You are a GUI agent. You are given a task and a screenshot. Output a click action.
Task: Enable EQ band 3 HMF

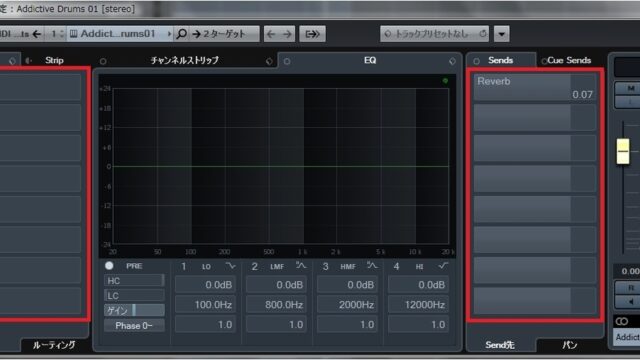click(325, 267)
